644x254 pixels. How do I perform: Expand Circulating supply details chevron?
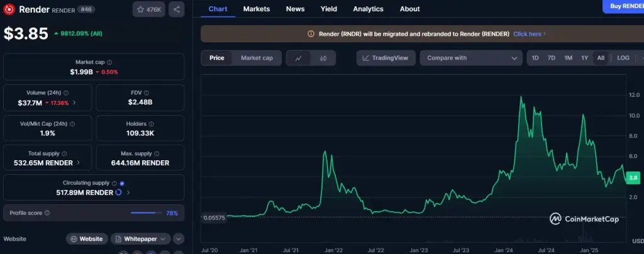pyautogui.click(x=128, y=192)
